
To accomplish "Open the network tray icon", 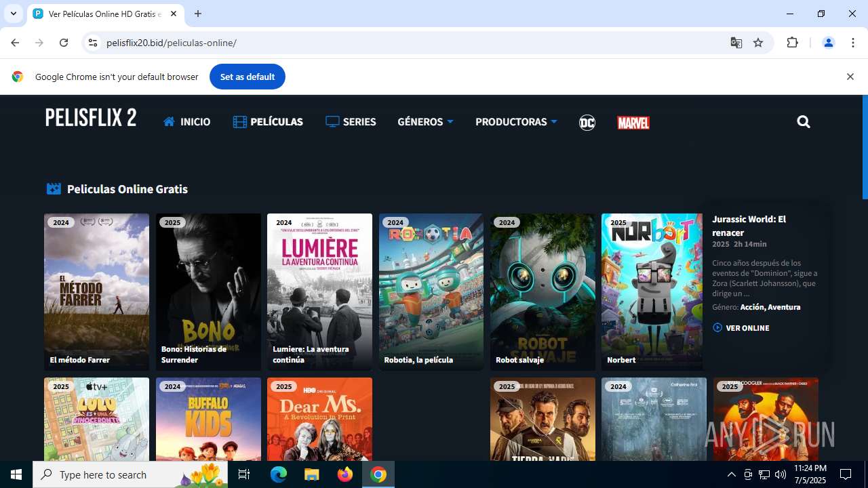I will click(x=764, y=474).
